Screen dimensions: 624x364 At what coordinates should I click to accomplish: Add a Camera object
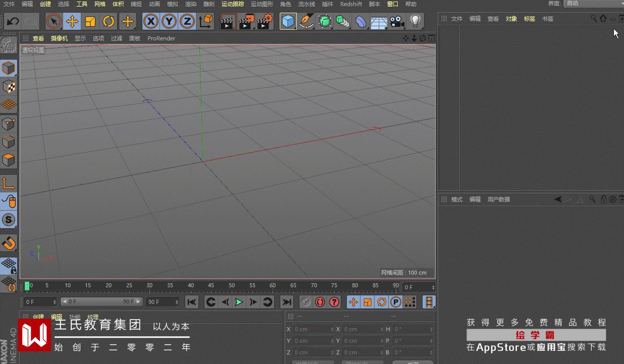pyautogui.click(x=397, y=21)
